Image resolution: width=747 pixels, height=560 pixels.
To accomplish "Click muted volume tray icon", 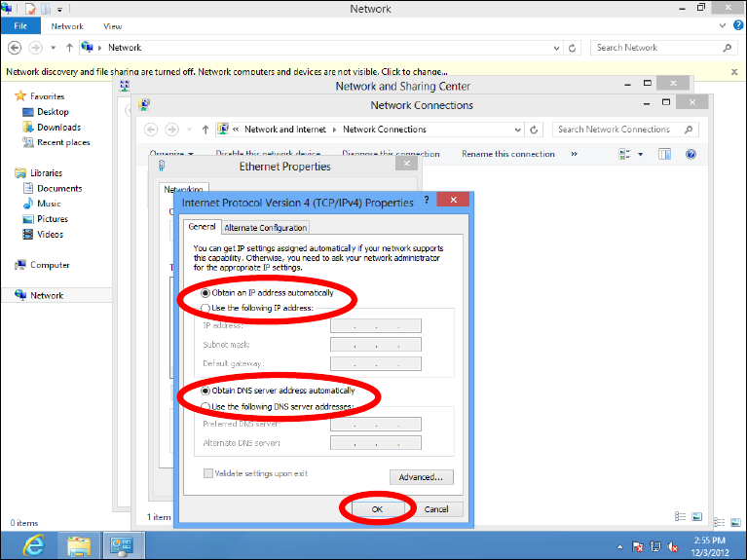I will tap(673, 546).
